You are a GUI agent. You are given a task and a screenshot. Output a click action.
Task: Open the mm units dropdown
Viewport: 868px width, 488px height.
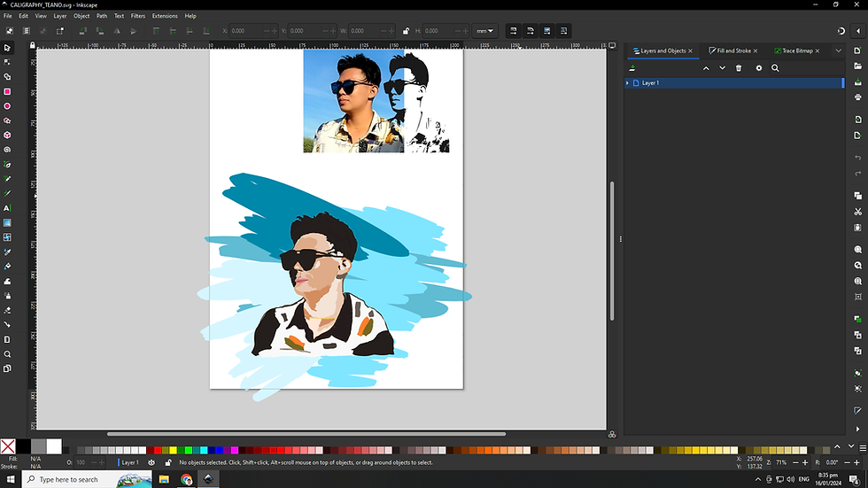[485, 31]
